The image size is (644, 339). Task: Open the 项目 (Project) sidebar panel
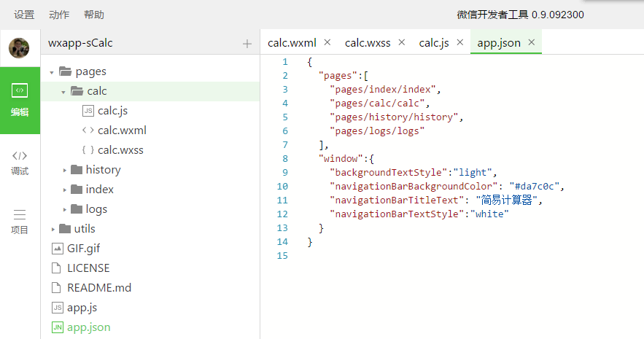20,221
